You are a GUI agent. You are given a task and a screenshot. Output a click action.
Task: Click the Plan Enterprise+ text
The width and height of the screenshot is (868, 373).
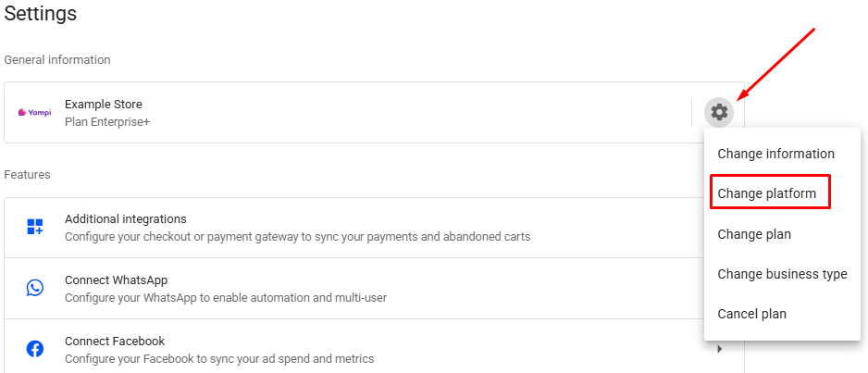click(x=106, y=121)
